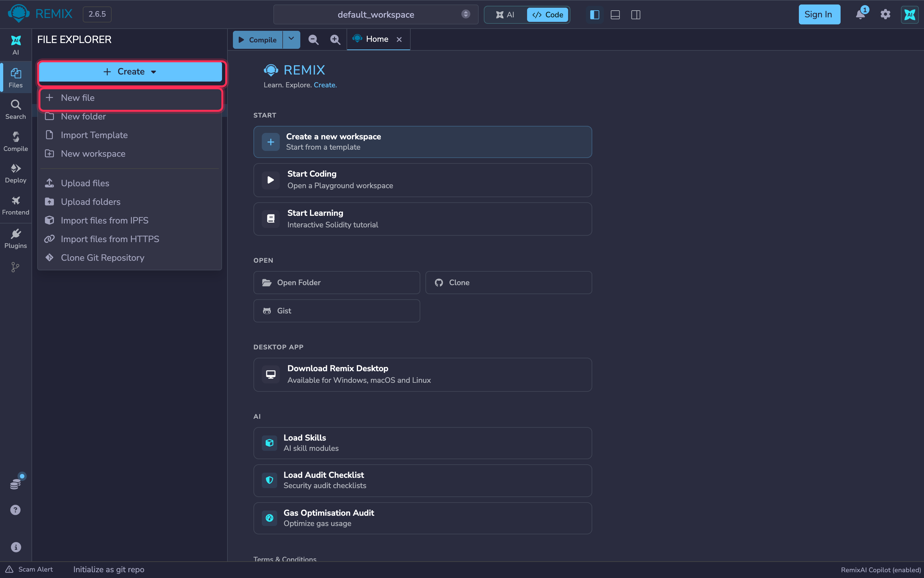This screenshot has width=924, height=578.
Task: Open the Search sidebar panel
Action: click(16, 109)
